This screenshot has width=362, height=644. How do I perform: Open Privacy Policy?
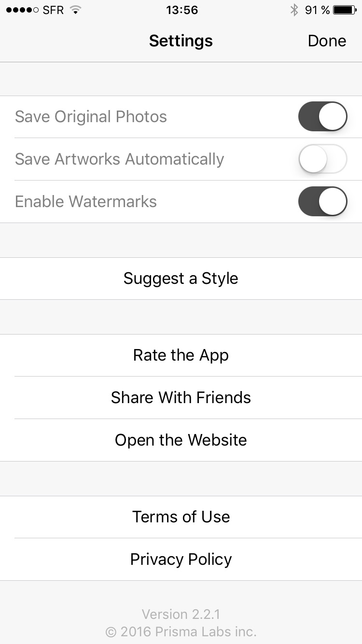[181, 560]
